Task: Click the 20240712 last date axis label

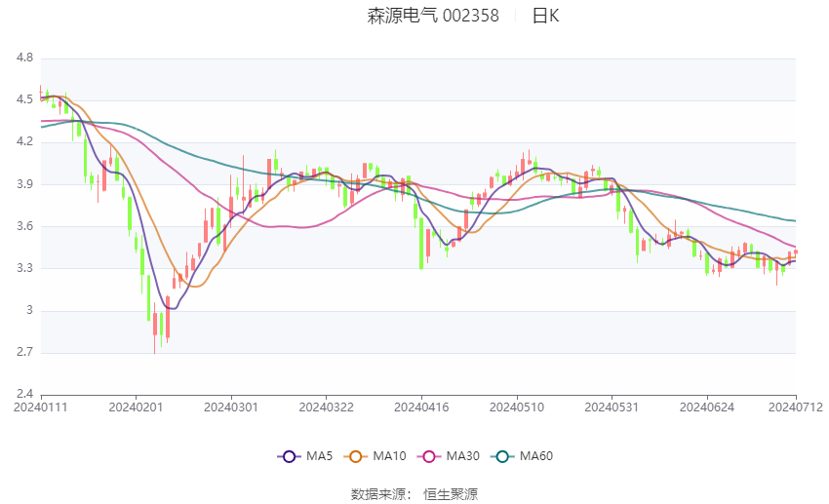Action: (x=796, y=407)
